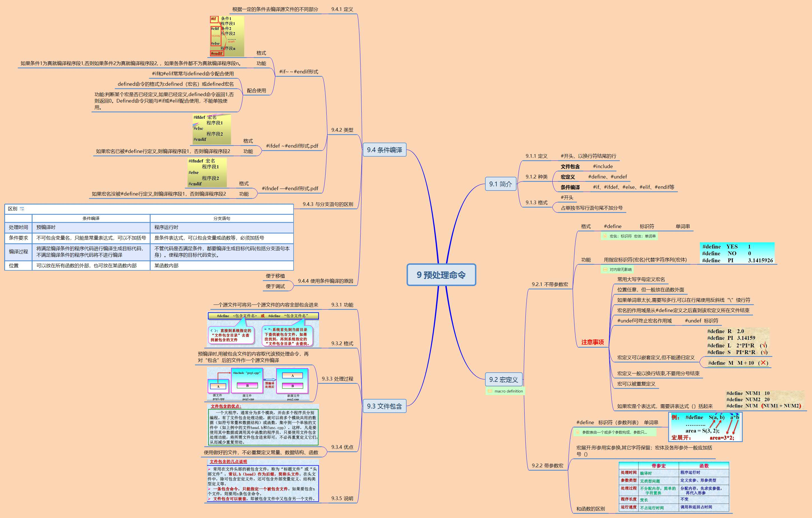
Task: Select the 9.1 简介 main topic
Action: [500, 184]
